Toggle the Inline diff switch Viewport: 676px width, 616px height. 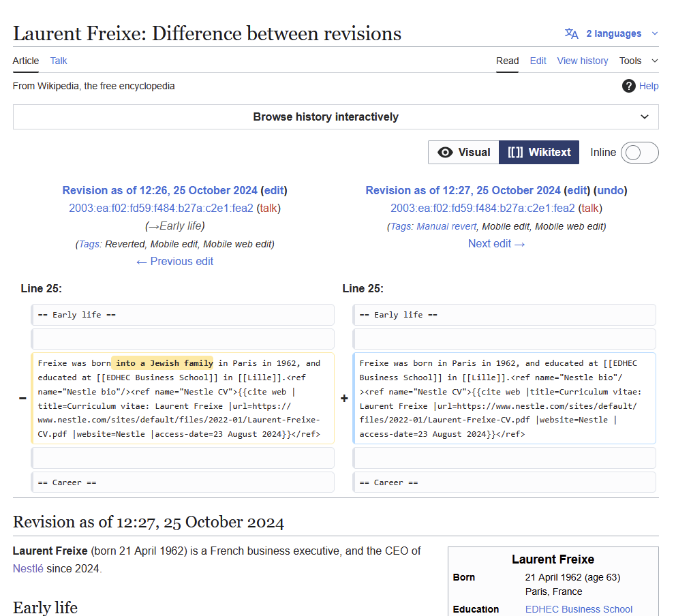[x=639, y=153]
